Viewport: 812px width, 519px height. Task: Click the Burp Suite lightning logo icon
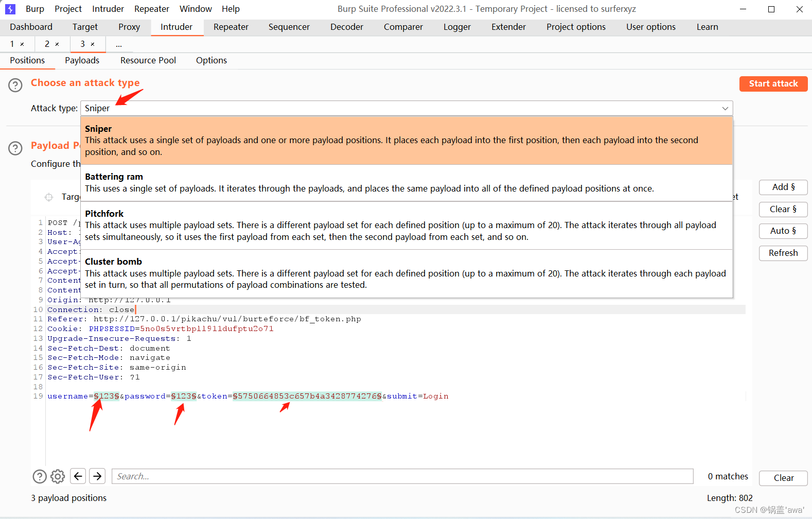pyautogui.click(x=10, y=9)
